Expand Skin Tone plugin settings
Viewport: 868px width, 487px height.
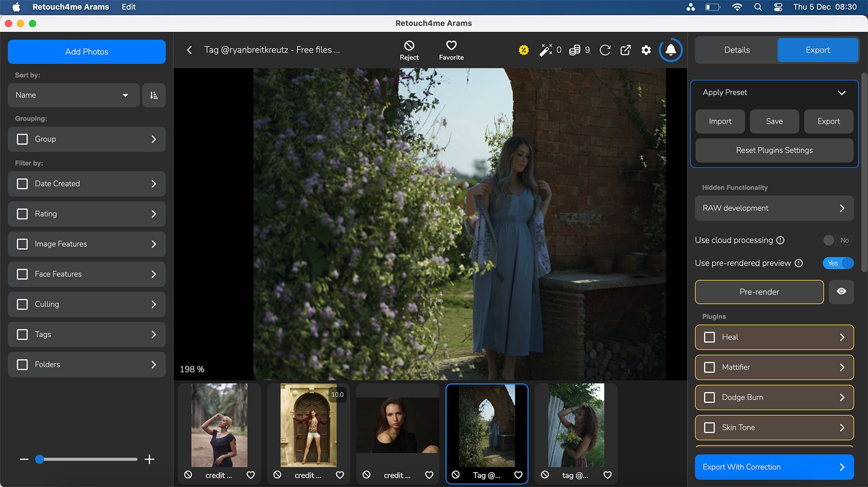point(842,428)
